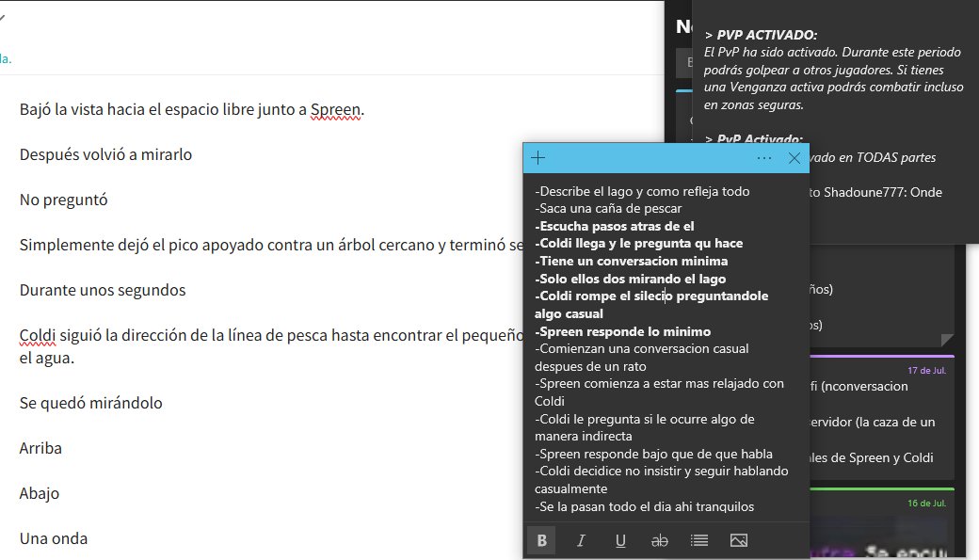Open the note dated '17 de Jul.' in list
This screenshot has width=979, height=560.
point(882,417)
